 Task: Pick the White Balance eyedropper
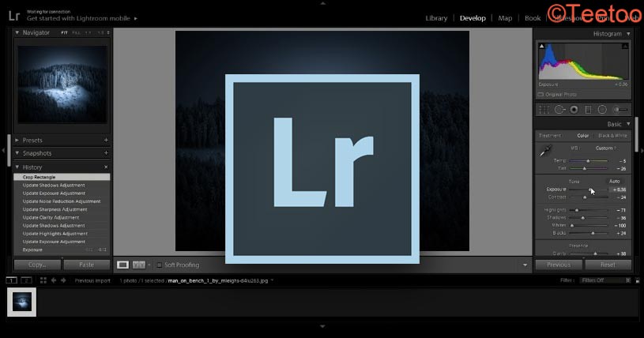click(x=544, y=151)
